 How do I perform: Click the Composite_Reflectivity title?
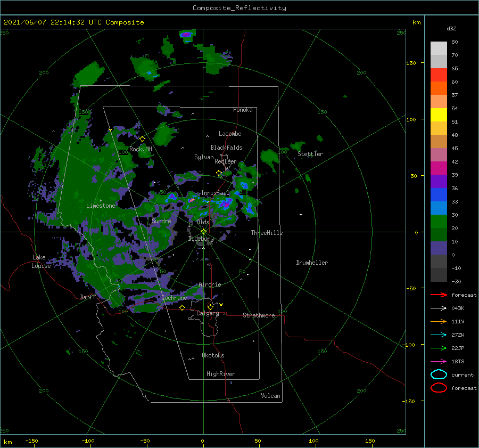(x=240, y=8)
